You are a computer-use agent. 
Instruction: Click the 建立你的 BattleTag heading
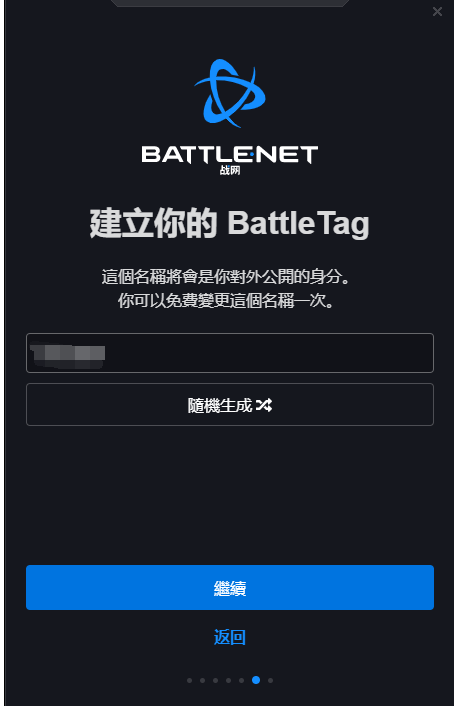[x=230, y=223]
